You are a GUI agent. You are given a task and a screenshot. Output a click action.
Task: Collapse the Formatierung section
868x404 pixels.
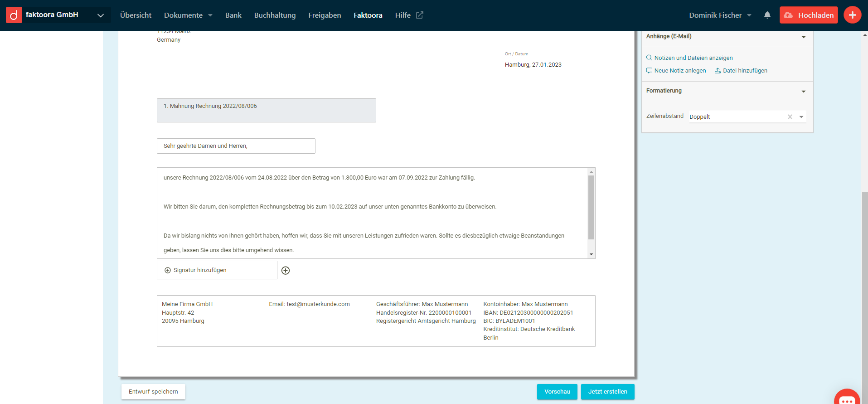[803, 92]
